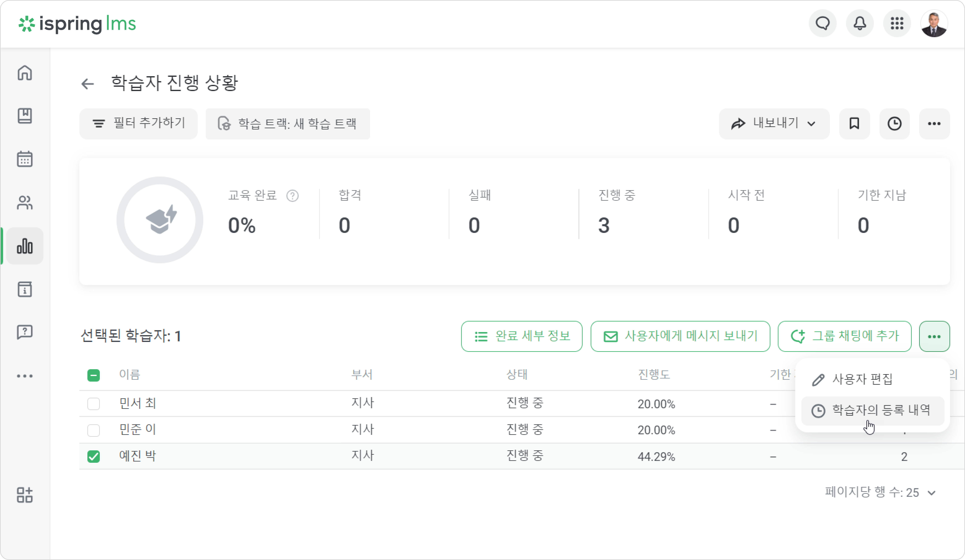Image resolution: width=965 pixels, height=560 pixels.
Task: Toggle the select-all checkbox in the table header
Action: (93, 375)
